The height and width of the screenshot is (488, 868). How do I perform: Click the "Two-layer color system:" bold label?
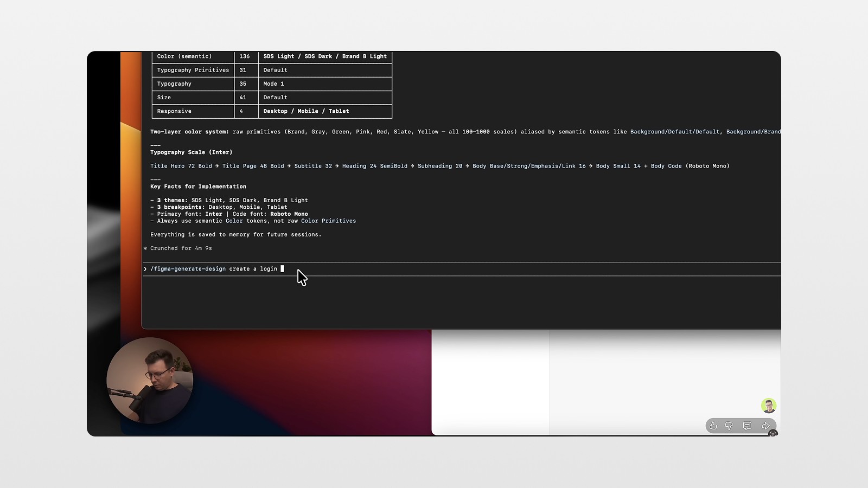click(189, 132)
